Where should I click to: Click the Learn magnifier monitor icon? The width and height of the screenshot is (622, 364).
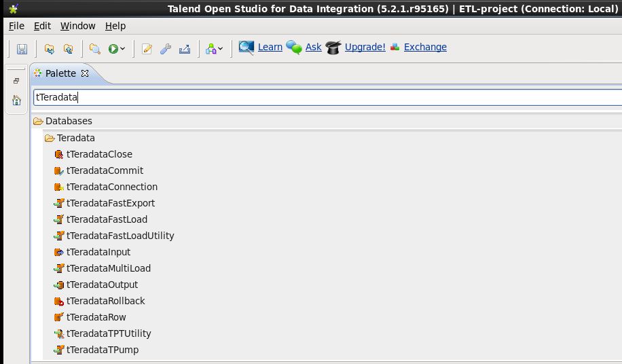246,48
